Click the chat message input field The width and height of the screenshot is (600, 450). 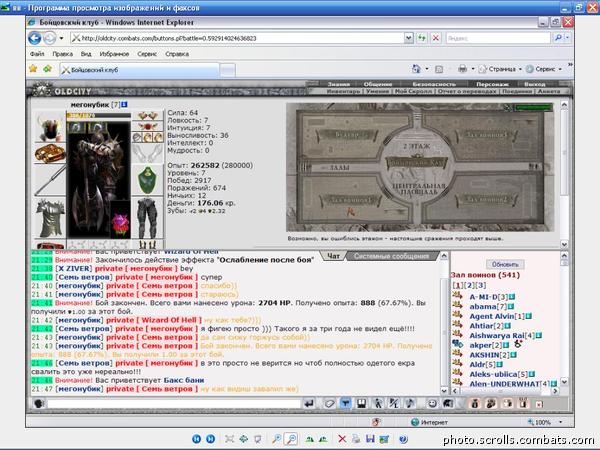[174, 403]
